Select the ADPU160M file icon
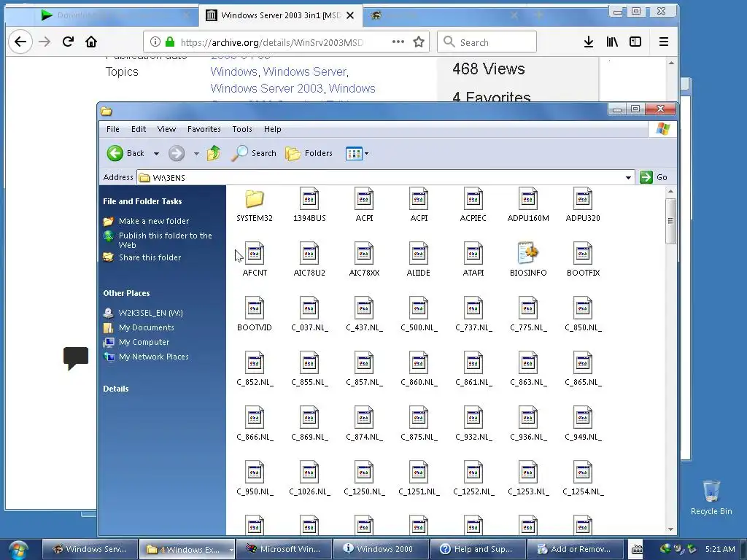Screen dimensions: 747x560 point(528,199)
